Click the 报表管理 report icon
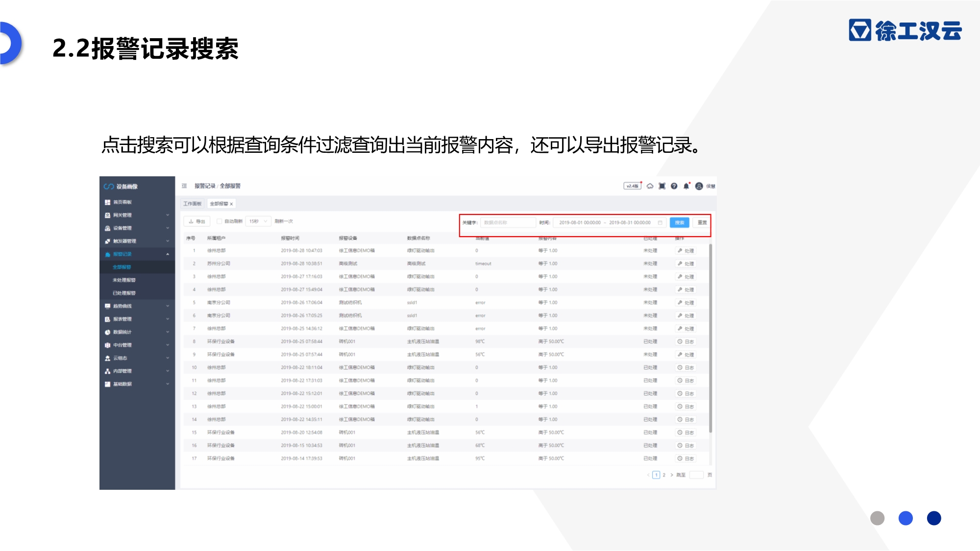This screenshot has width=980, height=551. click(107, 319)
